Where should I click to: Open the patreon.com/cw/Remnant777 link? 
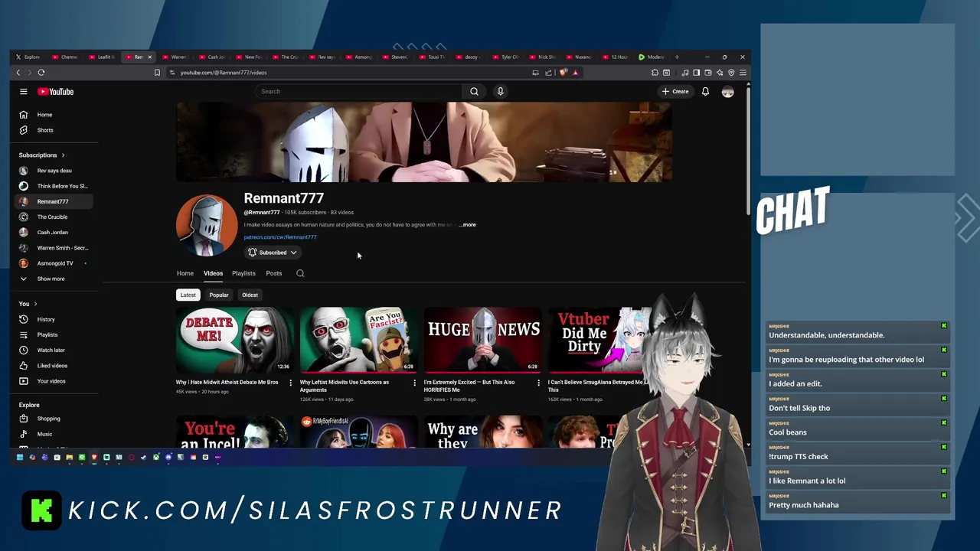pyautogui.click(x=280, y=237)
